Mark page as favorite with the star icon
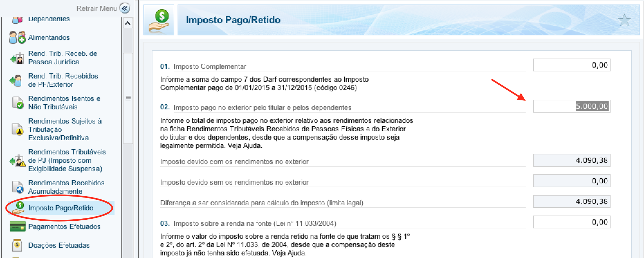The height and width of the screenshot is (258, 644). click(624, 20)
